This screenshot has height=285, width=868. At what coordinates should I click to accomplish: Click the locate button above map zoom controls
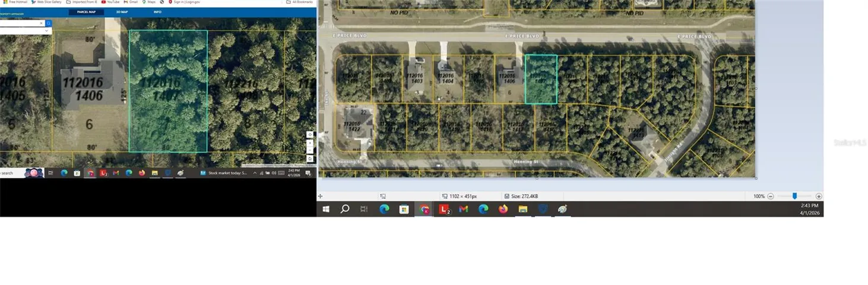310,135
